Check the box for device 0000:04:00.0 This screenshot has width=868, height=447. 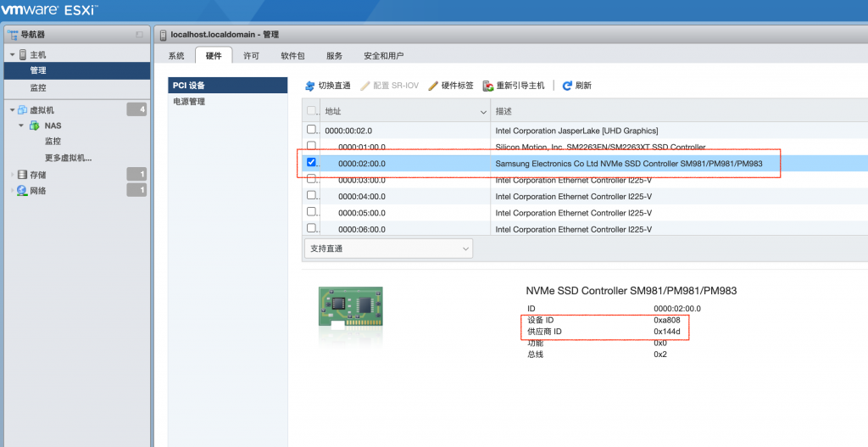click(312, 195)
